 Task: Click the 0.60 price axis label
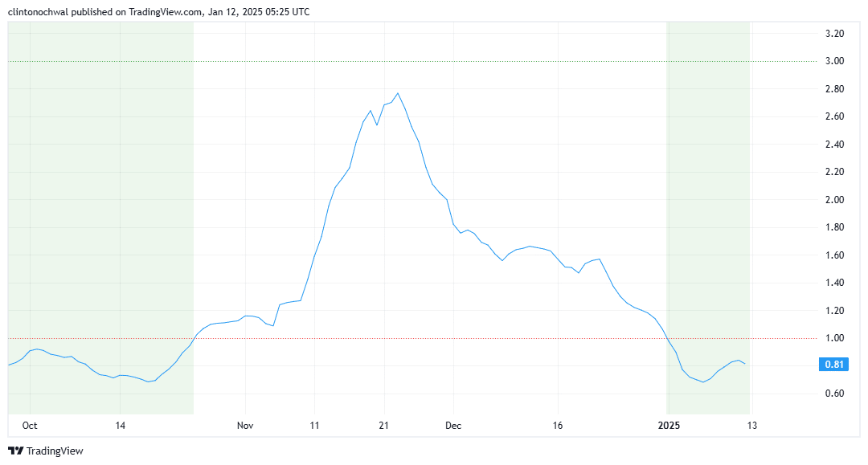834,394
